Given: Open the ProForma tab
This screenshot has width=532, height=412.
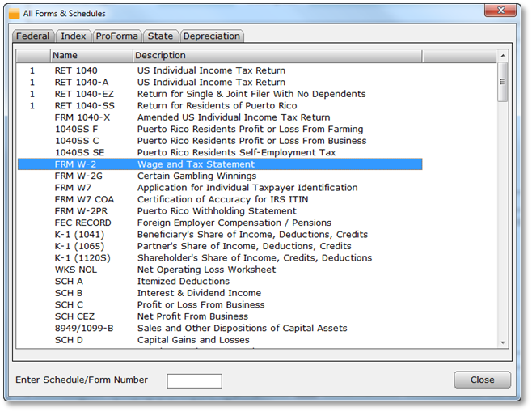Looking at the screenshot, I should point(116,36).
